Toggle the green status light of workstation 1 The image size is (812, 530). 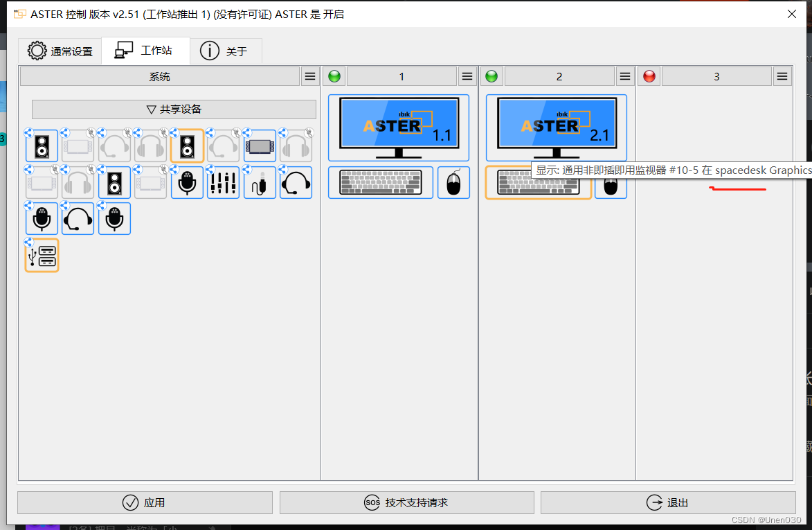point(334,77)
